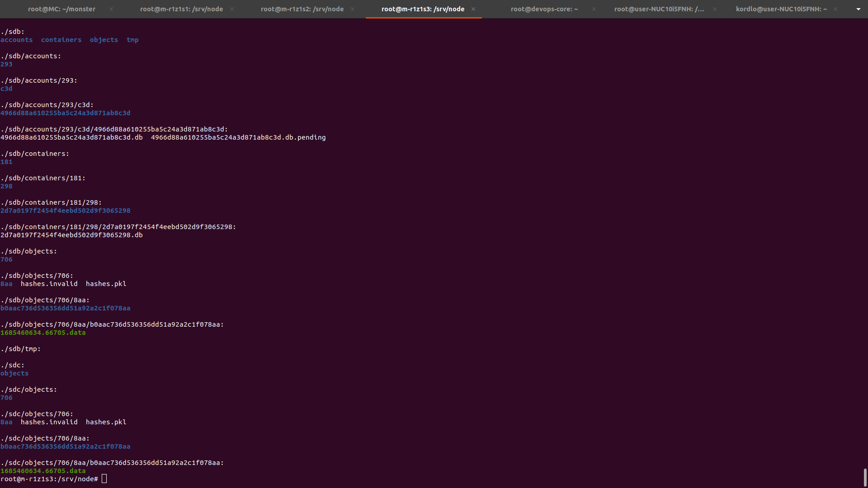Click the 'containers' directory name under ./sdb
The height and width of the screenshot is (488, 868).
click(61, 40)
